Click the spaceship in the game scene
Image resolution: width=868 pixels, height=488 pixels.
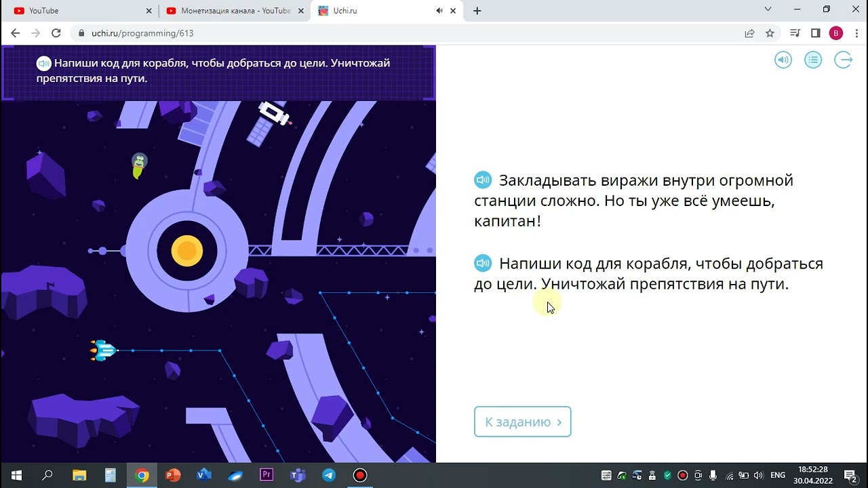tap(104, 350)
